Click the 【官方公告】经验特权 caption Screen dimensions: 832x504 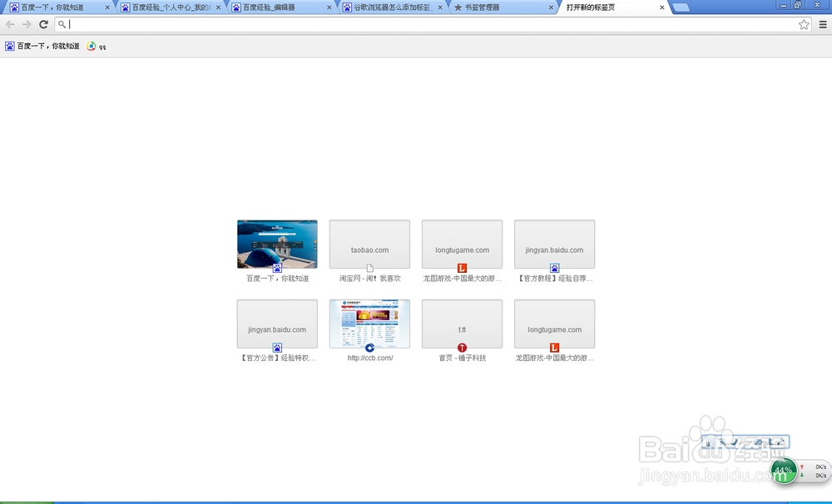point(277,358)
